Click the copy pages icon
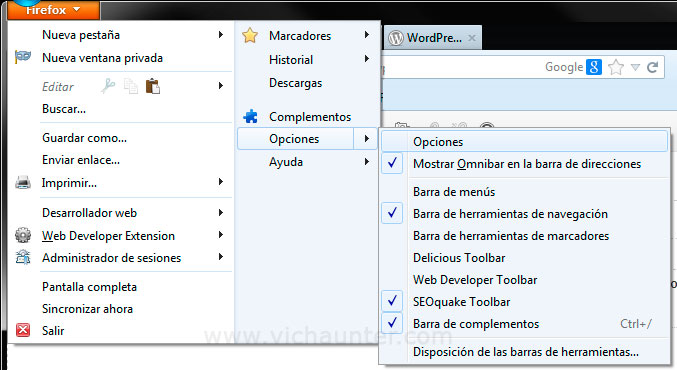This screenshot has height=370, width=677. tap(131, 86)
